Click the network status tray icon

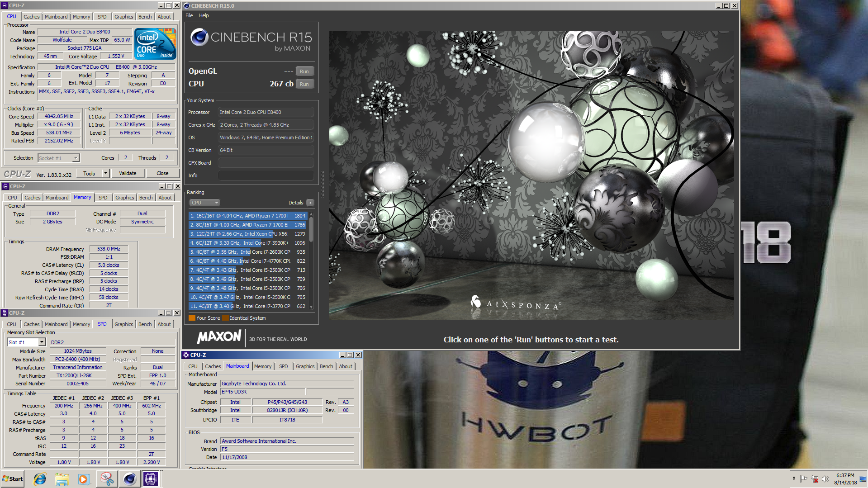click(815, 479)
